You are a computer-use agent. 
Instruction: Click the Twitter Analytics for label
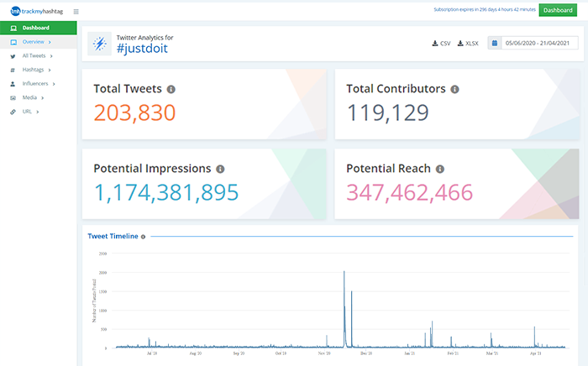pos(144,38)
